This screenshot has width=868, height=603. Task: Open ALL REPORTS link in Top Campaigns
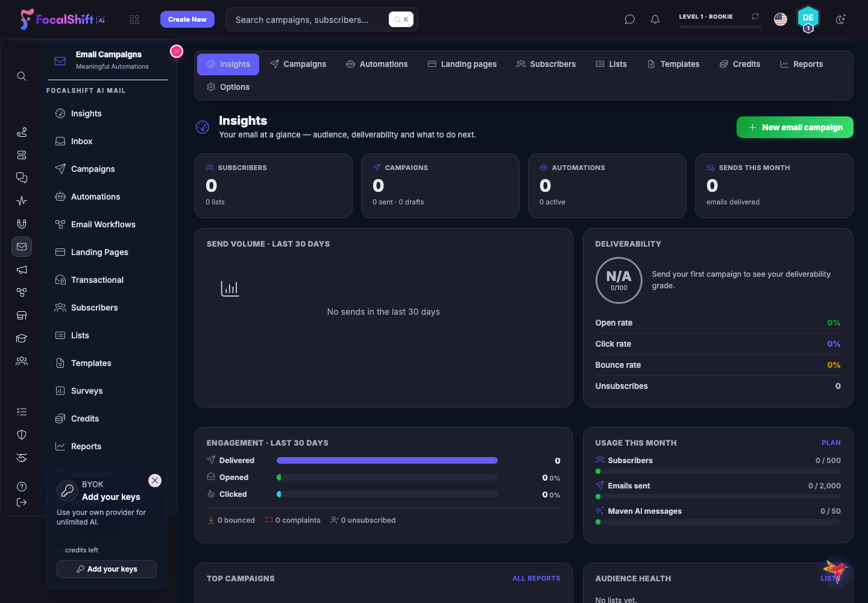[536, 578]
